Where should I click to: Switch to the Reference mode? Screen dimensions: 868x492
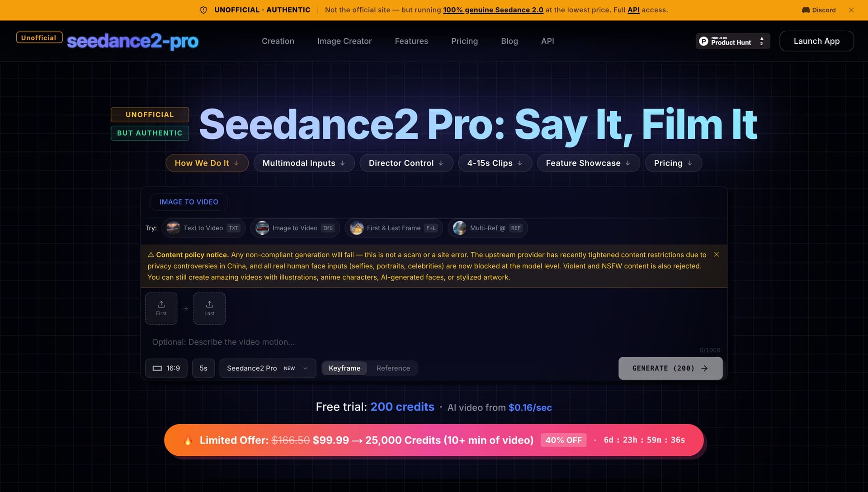point(393,368)
